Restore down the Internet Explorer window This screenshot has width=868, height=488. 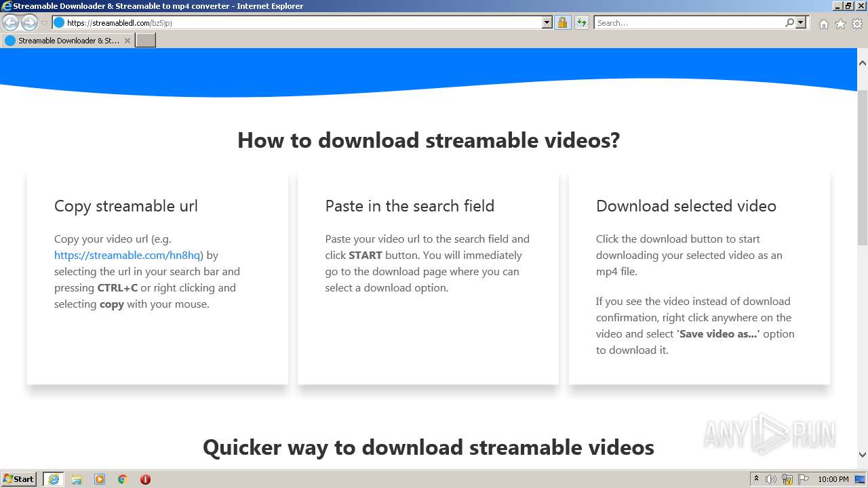point(849,5)
